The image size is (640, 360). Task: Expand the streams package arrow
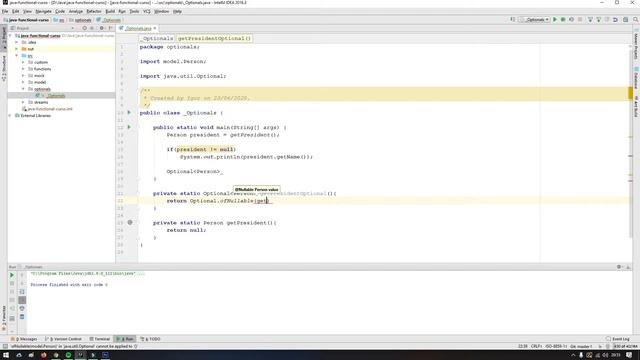(23, 102)
